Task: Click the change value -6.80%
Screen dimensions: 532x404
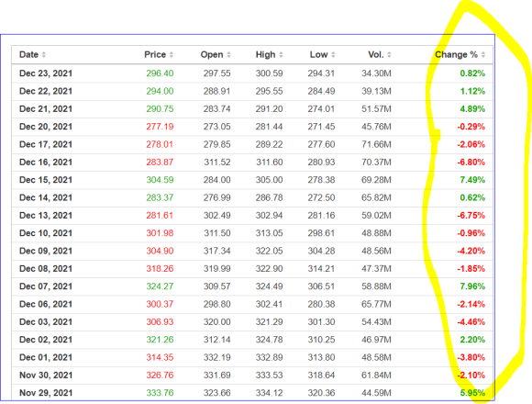Action: click(x=471, y=163)
